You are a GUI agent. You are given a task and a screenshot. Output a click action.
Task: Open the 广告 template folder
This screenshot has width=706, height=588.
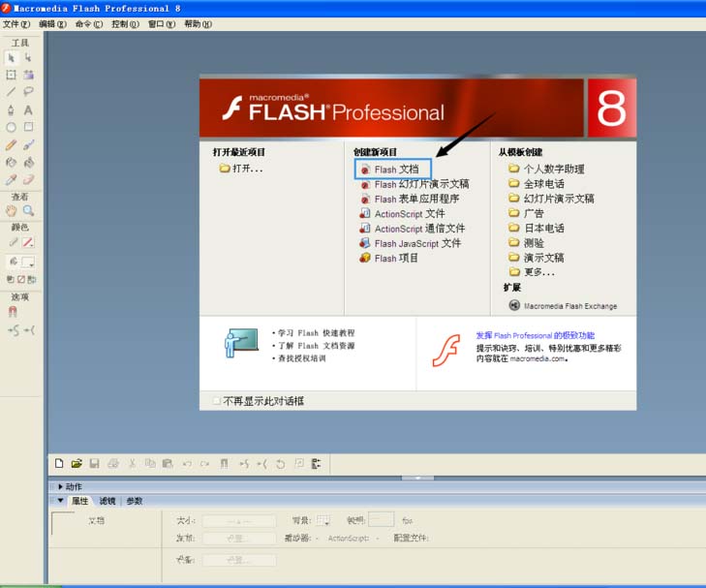coord(526,213)
